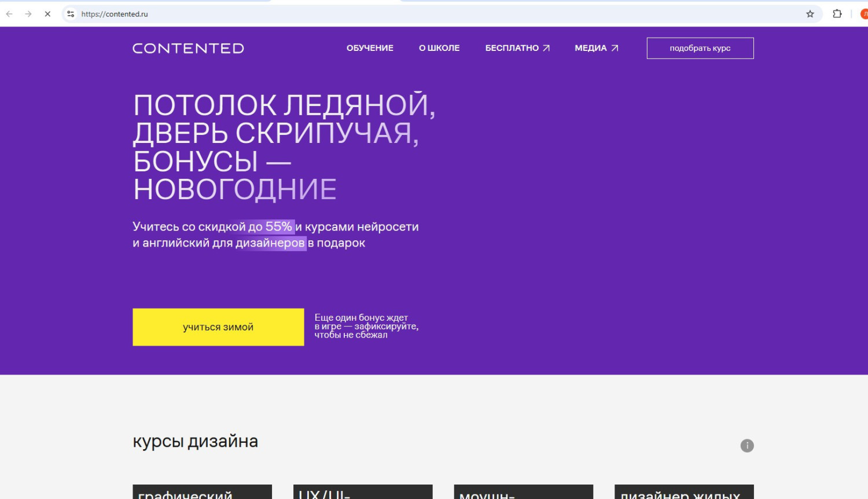The width and height of the screenshot is (868, 499).
Task: Click the browser back arrow
Action: point(9,14)
